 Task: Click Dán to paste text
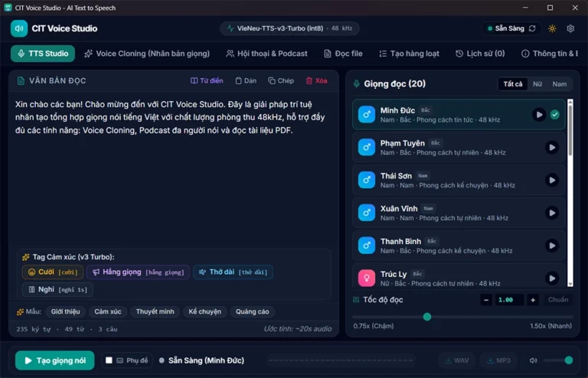point(246,80)
